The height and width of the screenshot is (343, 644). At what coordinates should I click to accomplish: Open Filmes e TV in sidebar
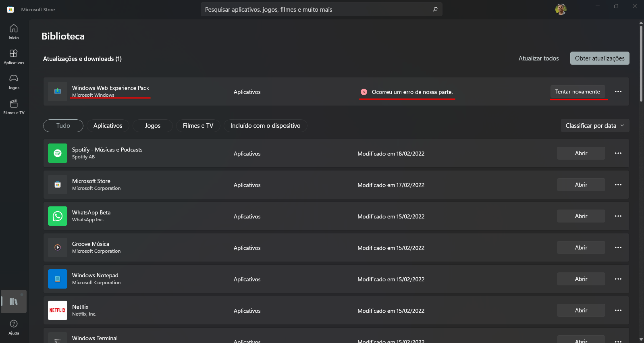pyautogui.click(x=14, y=107)
